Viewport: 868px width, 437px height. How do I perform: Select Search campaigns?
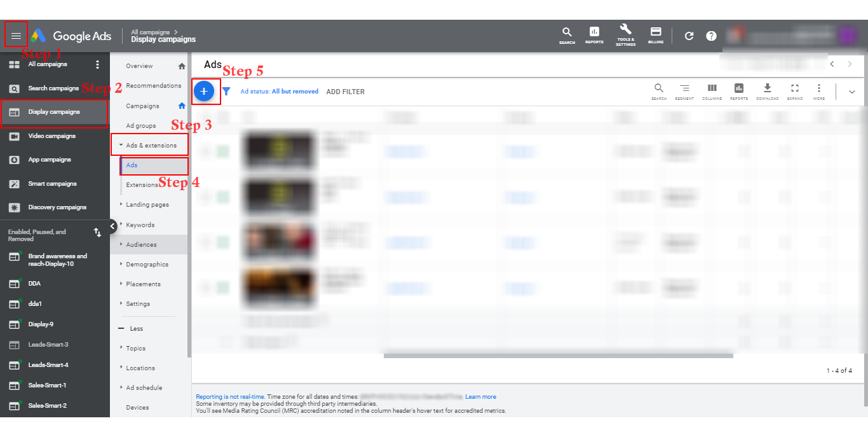coord(53,88)
